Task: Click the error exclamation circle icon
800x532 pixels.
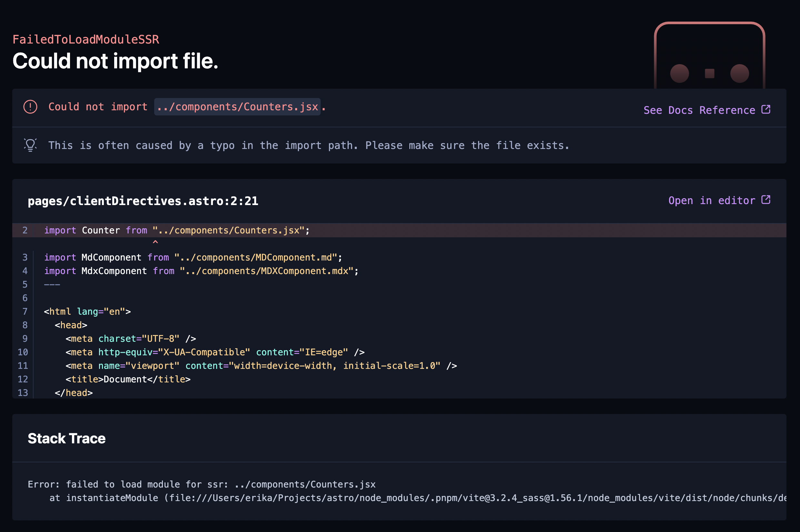Action: click(30, 107)
